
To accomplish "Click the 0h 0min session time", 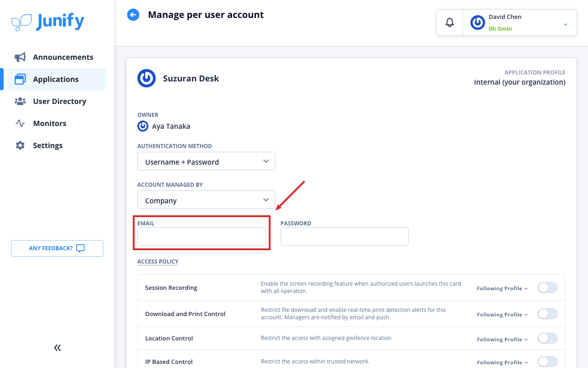I will tap(500, 29).
